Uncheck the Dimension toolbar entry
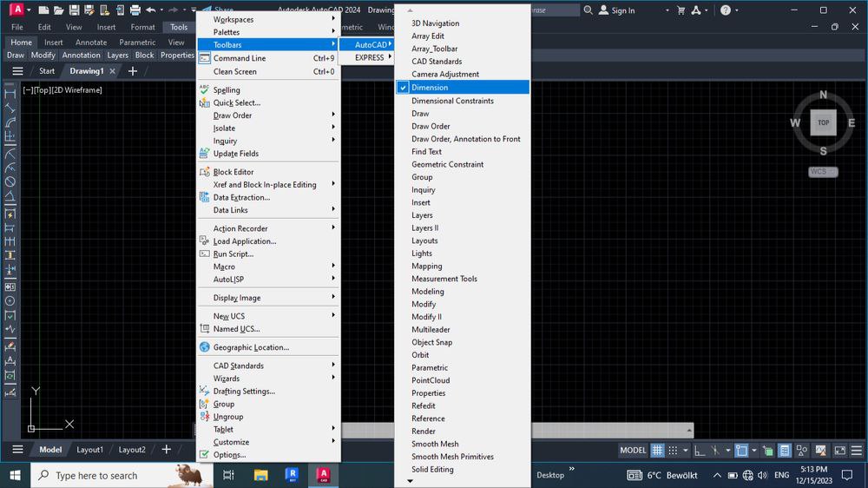Viewport: 868px width, 488px height. point(463,87)
